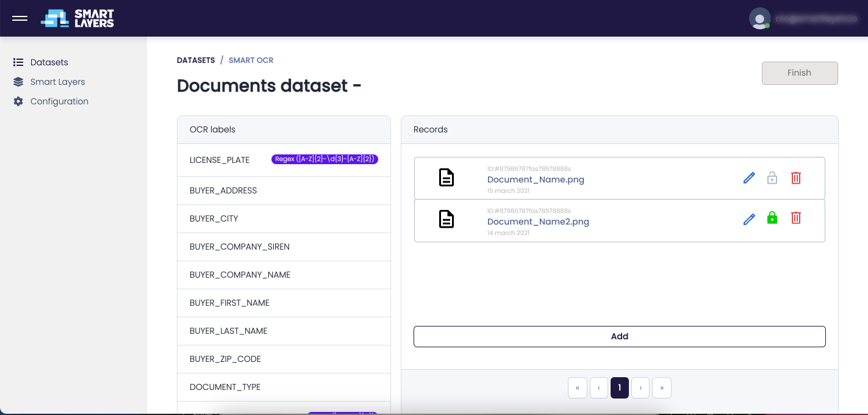Edit Document_Name.png with the pencil icon
This screenshot has width=868, height=415.
click(x=749, y=178)
